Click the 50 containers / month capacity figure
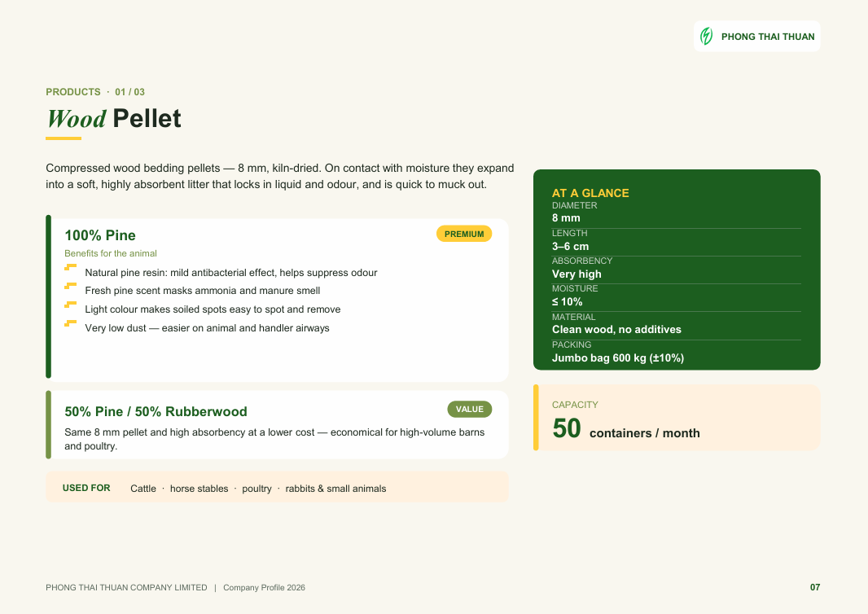Viewport: 868px width, 614px height. pos(626,428)
